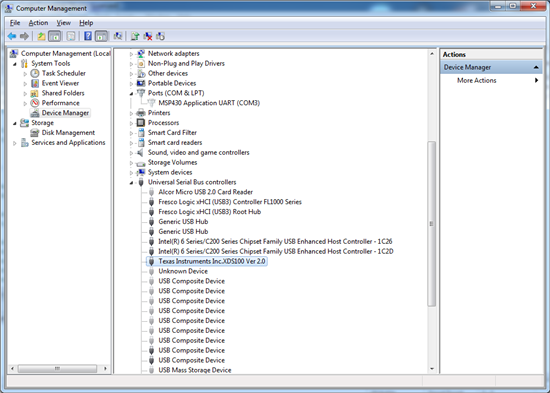Viewport: 550px width, 393px height.
Task: Click the Processors chip icon
Action: click(x=141, y=122)
